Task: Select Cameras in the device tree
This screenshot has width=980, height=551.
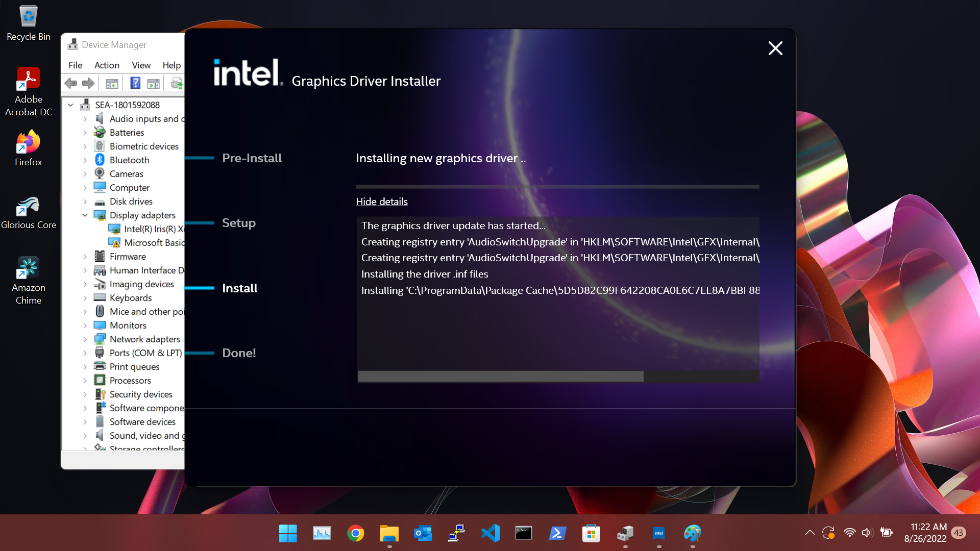Action: (x=126, y=174)
